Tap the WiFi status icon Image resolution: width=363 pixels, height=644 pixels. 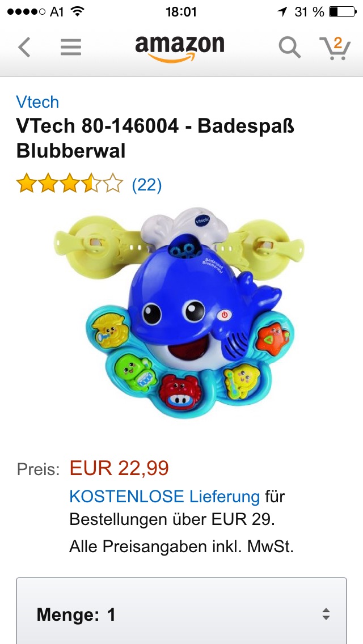77,11
